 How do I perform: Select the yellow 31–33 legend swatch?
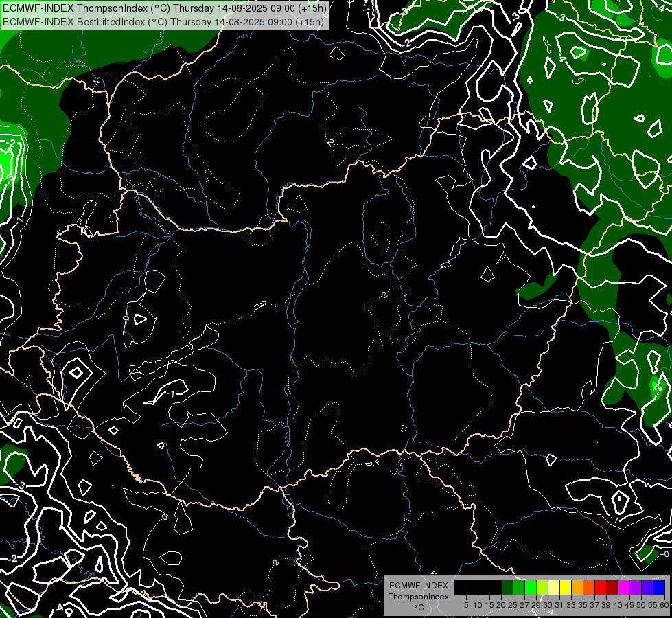click(x=566, y=587)
